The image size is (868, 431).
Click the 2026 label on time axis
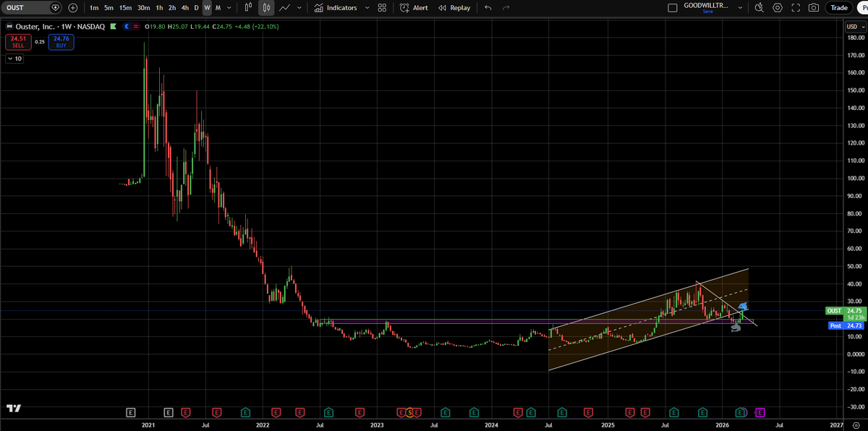click(723, 426)
